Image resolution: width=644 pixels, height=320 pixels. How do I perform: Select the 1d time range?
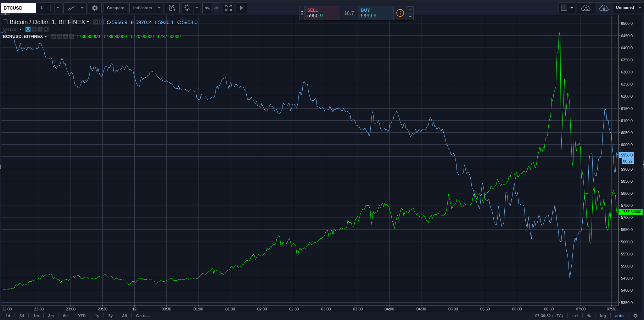tap(8, 316)
